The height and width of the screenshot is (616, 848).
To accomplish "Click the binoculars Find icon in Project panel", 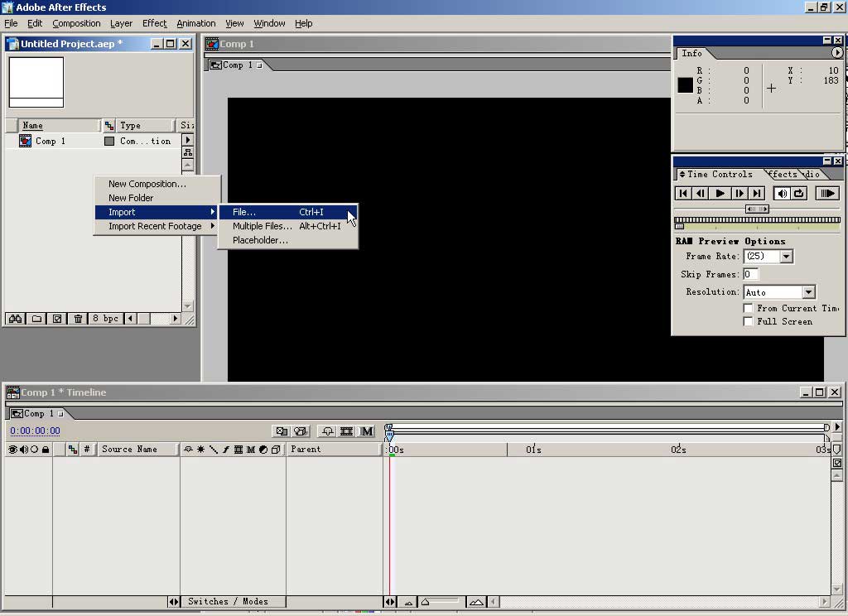I will coord(14,319).
